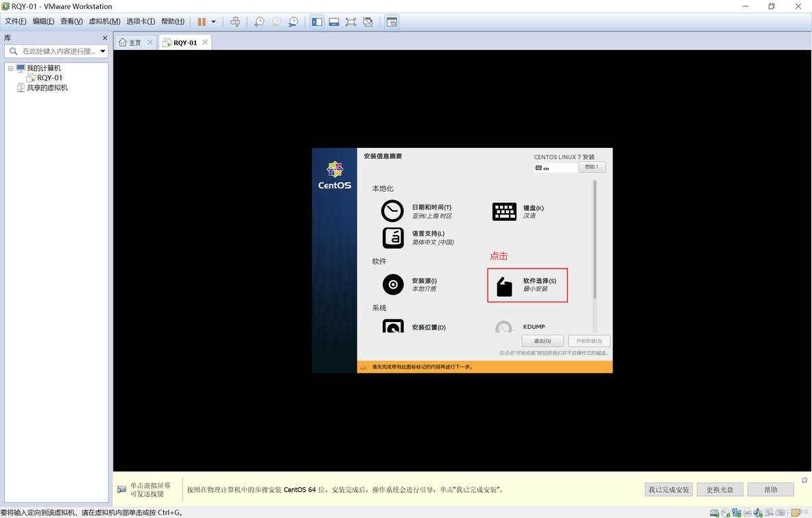Open 安装源(I) disc icon in installer
The height and width of the screenshot is (518, 812).
tap(393, 284)
